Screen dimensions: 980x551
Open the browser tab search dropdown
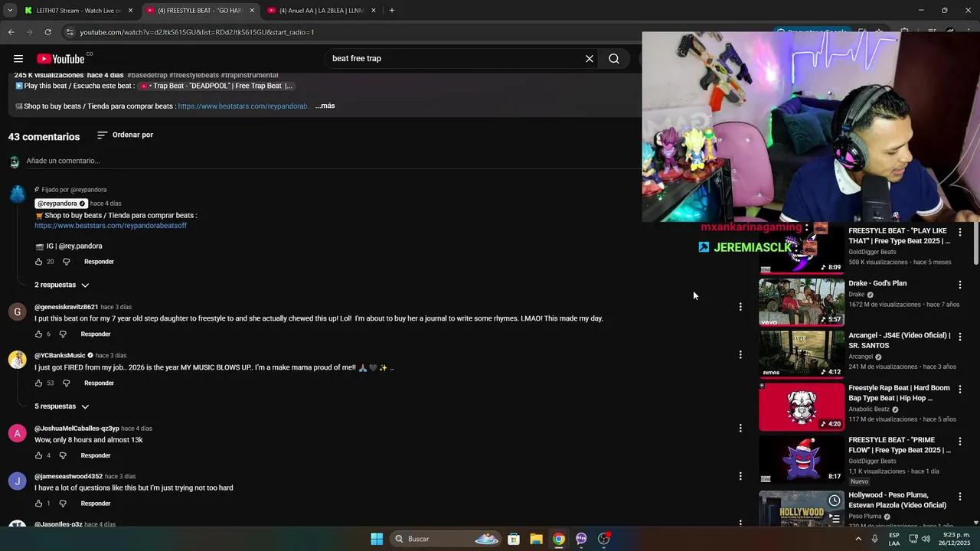[x=10, y=11]
